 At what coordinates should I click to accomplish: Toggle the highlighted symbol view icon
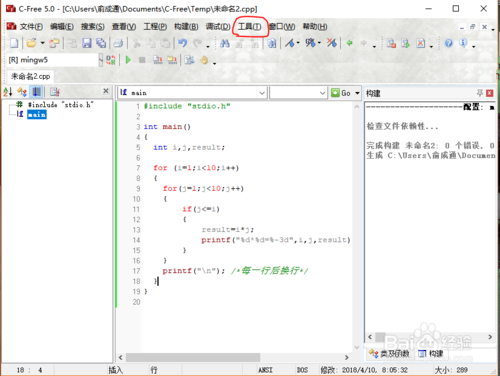36,92
